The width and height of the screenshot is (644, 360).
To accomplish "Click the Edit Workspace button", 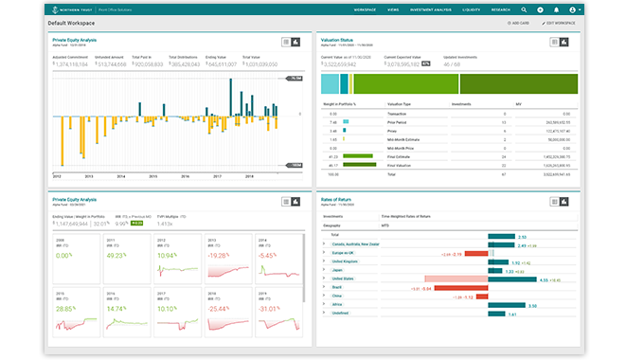I will click(x=559, y=24).
